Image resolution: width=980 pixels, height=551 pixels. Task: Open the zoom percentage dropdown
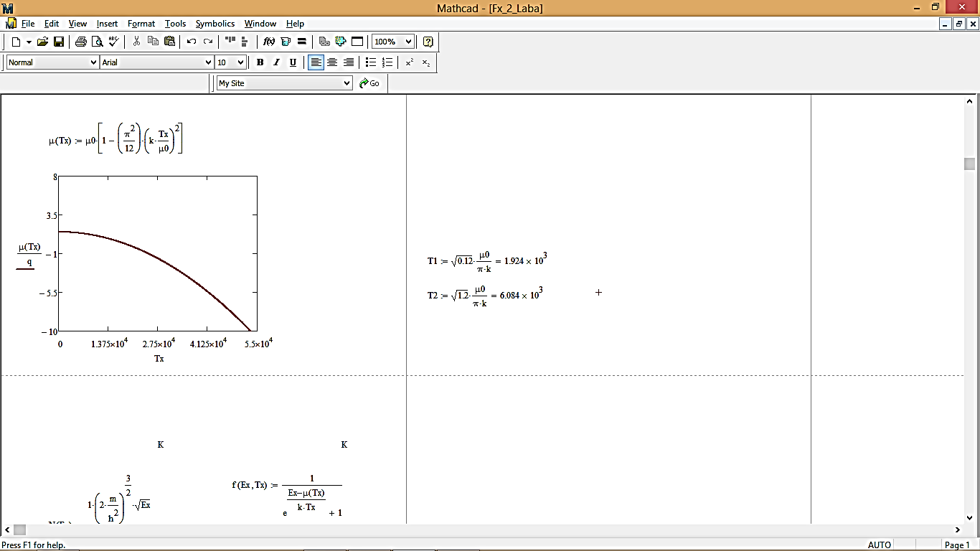point(407,42)
